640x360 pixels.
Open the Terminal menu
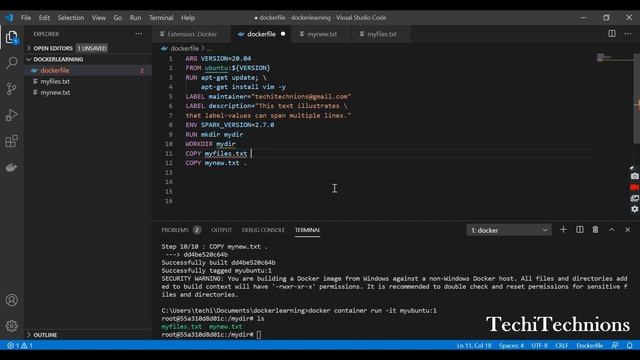[161, 18]
